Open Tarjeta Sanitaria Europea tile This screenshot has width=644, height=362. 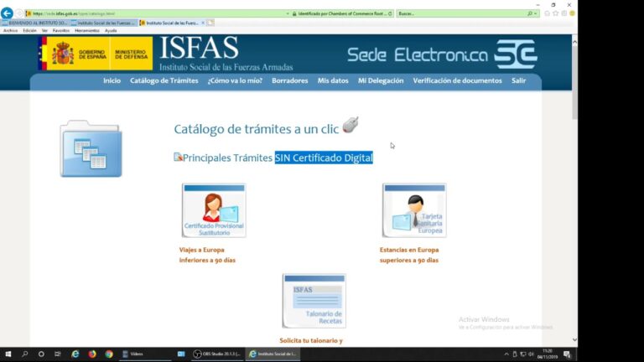pyautogui.click(x=414, y=210)
